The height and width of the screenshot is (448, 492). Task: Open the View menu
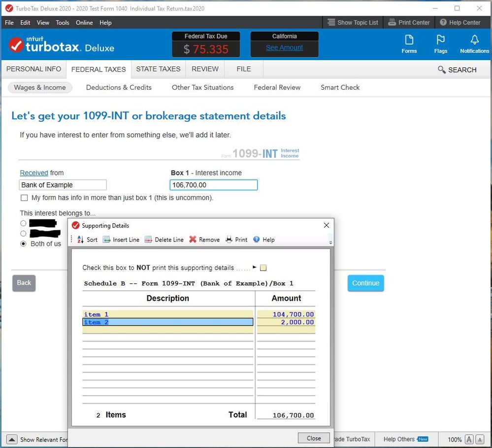coord(43,23)
